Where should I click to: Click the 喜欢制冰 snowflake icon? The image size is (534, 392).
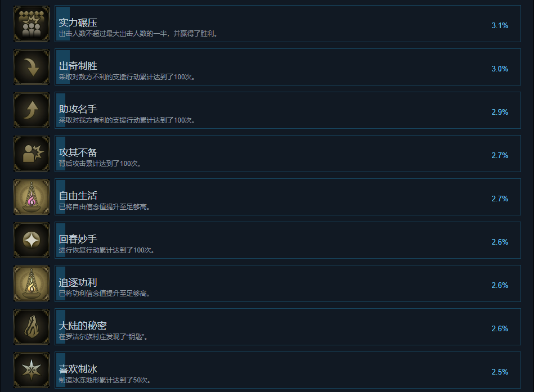(32, 370)
